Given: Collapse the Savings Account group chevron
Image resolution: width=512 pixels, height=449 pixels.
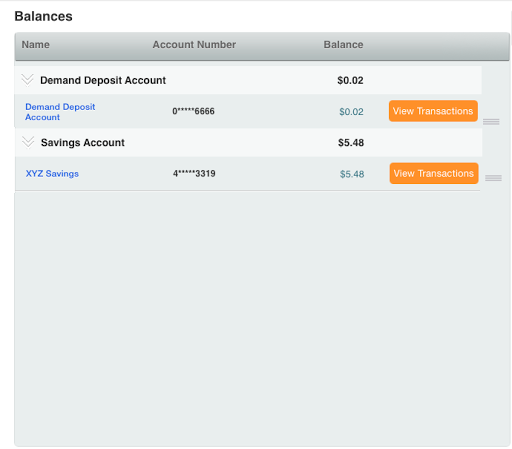Looking at the screenshot, I should [28, 142].
